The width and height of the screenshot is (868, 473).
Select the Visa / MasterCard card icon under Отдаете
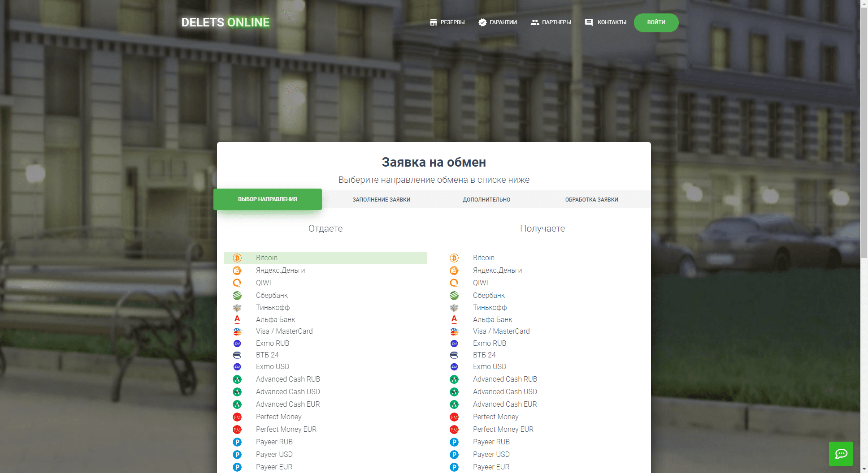tap(237, 331)
